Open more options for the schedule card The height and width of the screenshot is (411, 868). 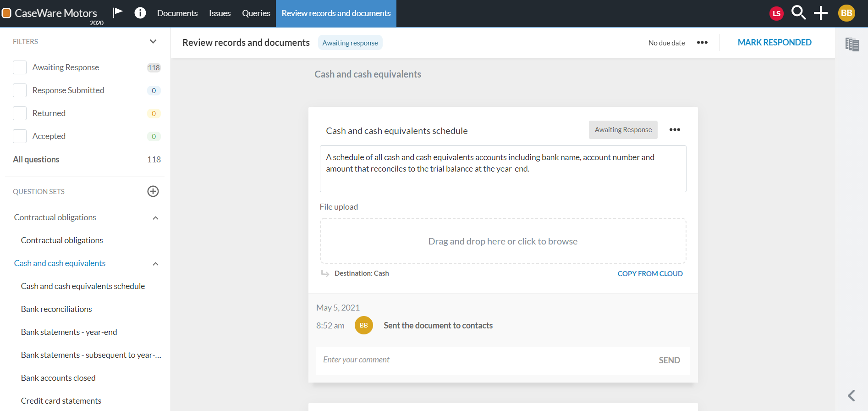[675, 130]
